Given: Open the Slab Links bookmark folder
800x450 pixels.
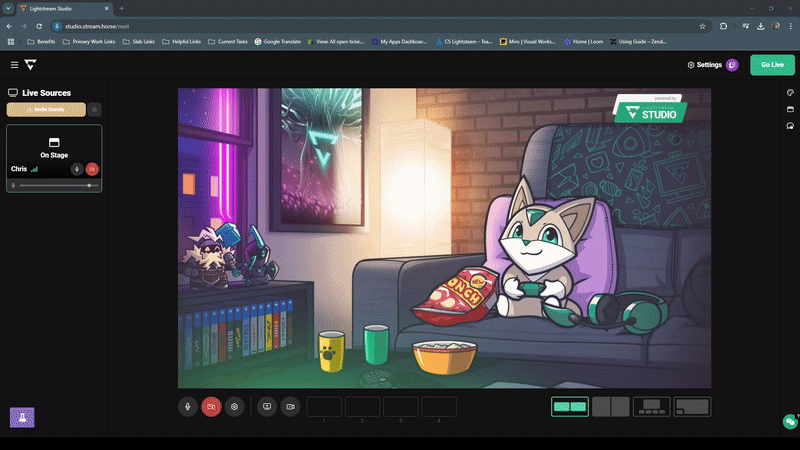Looking at the screenshot, I should pos(139,42).
